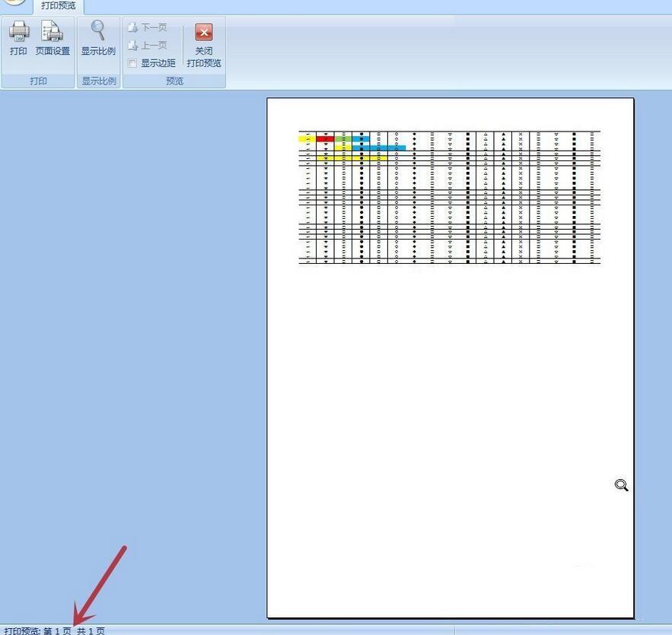Screen dimensions: 672x635
Task: Open Page Setup (页面设置)
Action: coord(53,38)
